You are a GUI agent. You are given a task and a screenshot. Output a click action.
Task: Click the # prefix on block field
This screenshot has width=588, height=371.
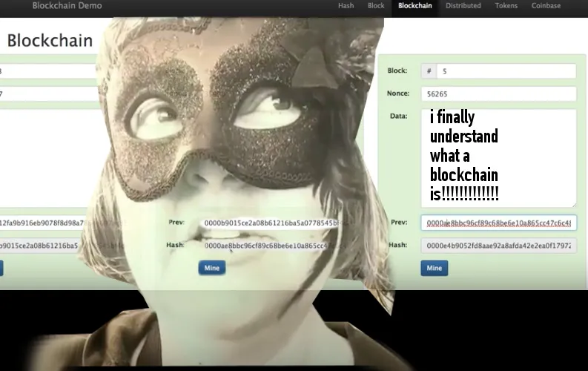(429, 71)
